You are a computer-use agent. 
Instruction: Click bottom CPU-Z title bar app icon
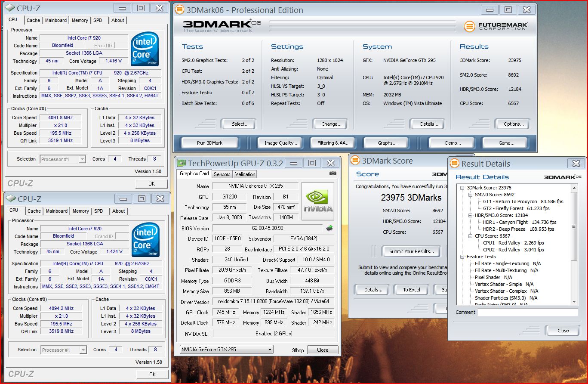pos(11,198)
